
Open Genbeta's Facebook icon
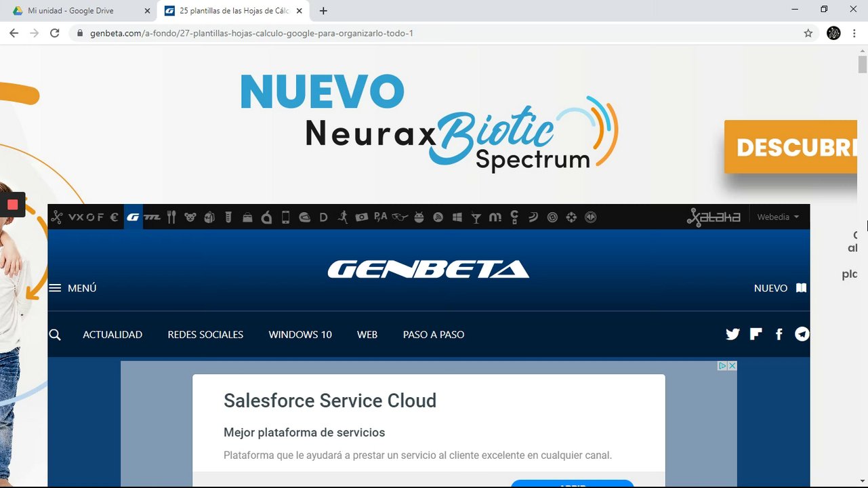pyautogui.click(x=779, y=334)
